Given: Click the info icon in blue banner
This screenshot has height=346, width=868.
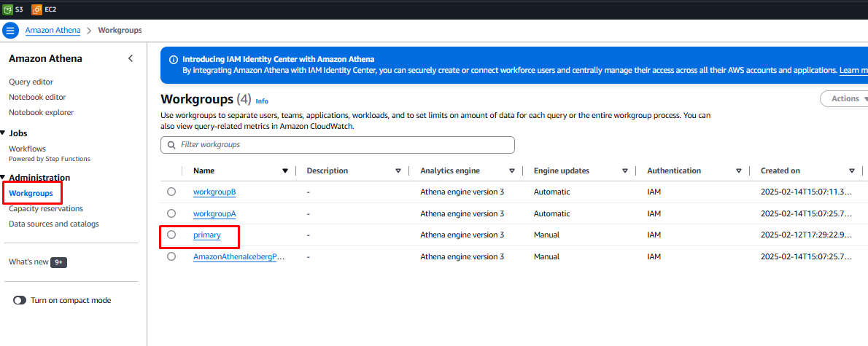Looking at the screenshot, I should pos(173,60).
